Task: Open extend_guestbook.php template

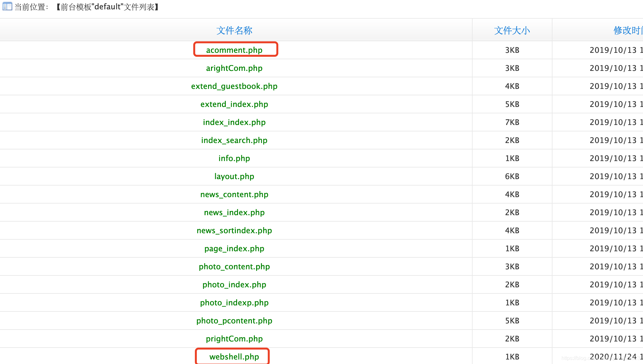Action: [234, 86]
